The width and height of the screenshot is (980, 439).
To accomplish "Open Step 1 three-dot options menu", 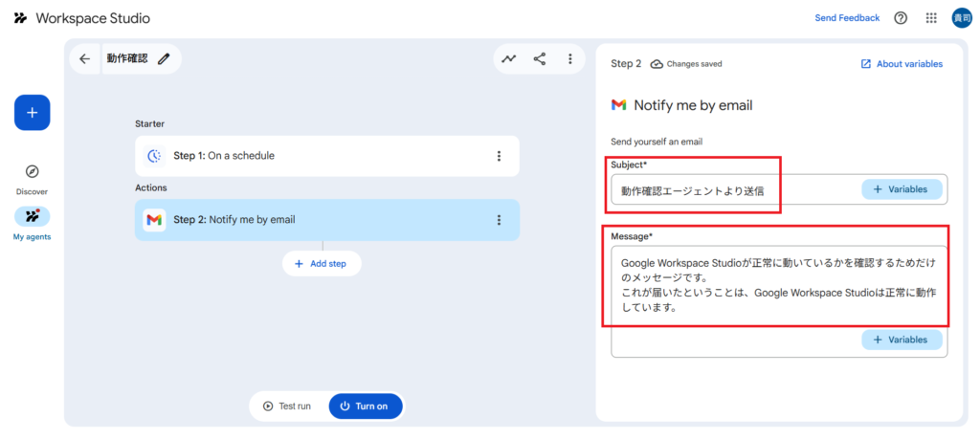I will tap(499, 156).
